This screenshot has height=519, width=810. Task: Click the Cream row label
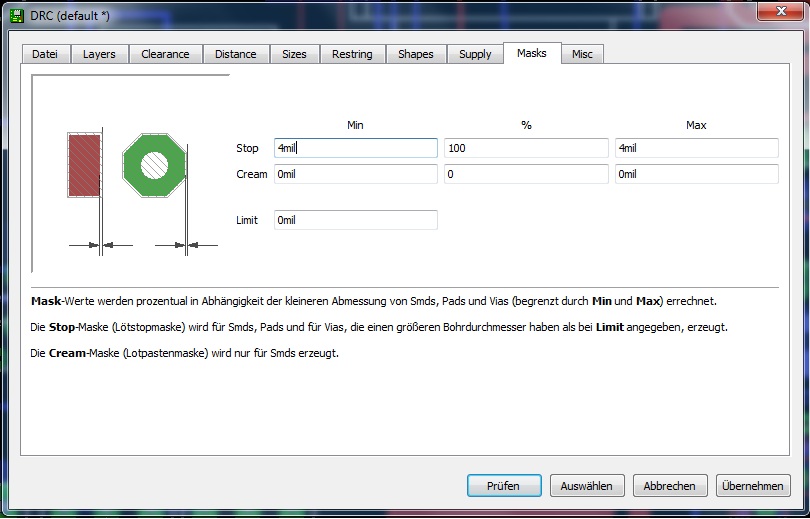[x=252, y=174]
